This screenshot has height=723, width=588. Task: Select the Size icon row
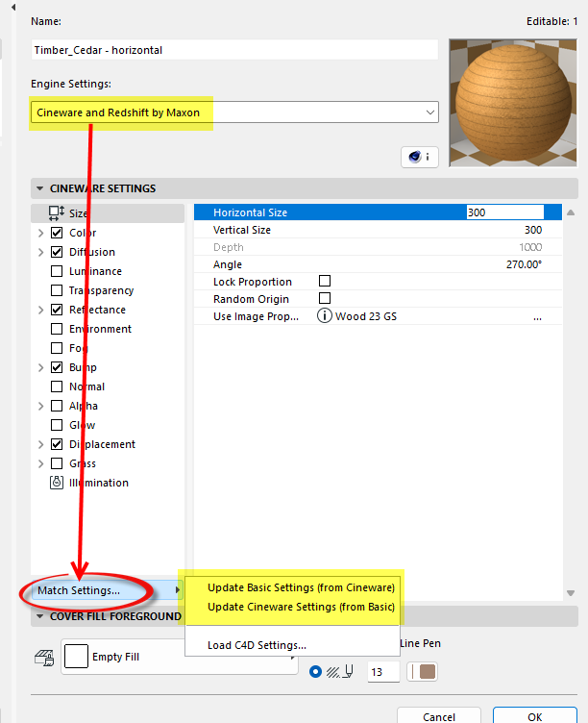click(x=108, y=213)
